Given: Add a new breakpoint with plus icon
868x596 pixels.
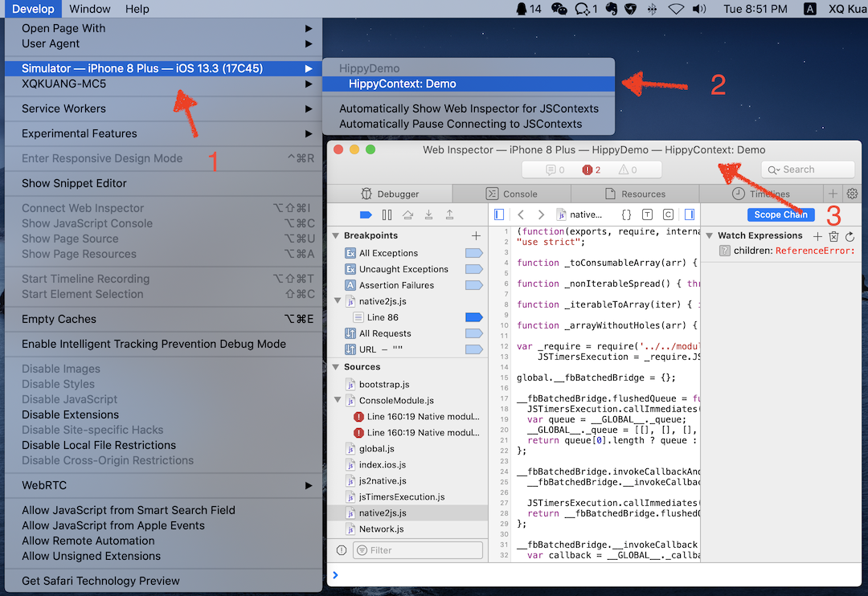Looking at the screenshot, I should (476, 235).
